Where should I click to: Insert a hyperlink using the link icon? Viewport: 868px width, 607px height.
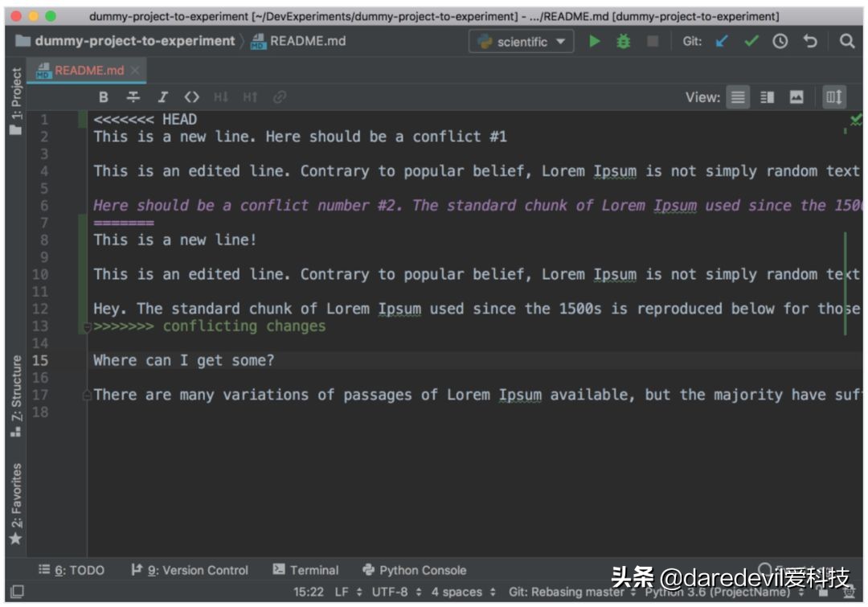pyautogui.click(x=279, y=96)
